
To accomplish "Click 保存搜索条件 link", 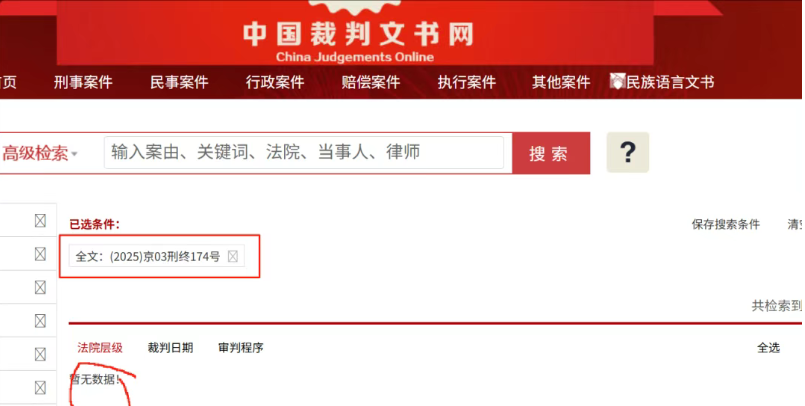I will [x=725, y=224].
